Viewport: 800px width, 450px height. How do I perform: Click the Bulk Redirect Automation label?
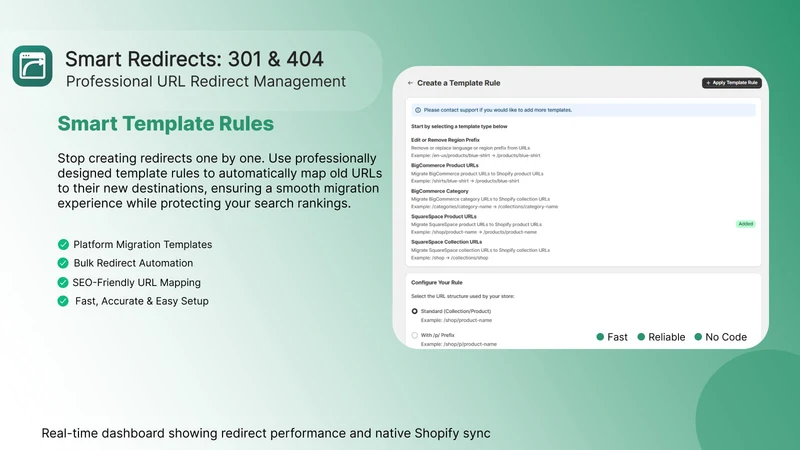tap(133, 263)
